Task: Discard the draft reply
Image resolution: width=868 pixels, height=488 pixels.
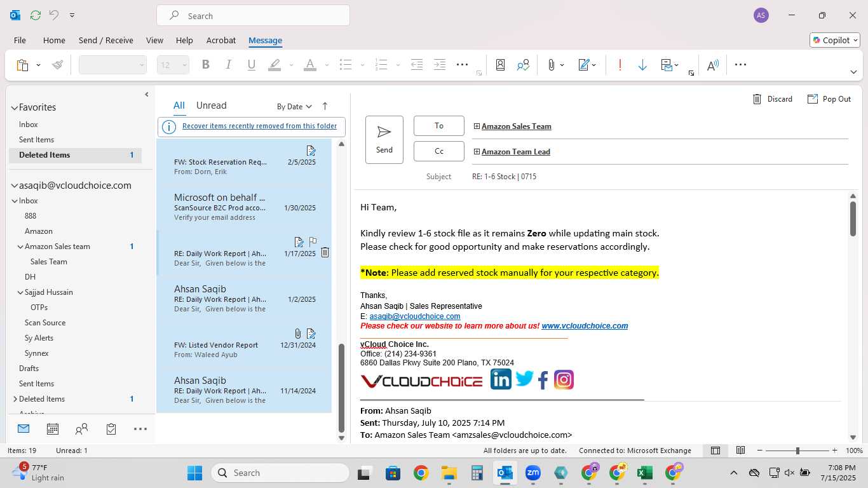Action: (773, 99)
